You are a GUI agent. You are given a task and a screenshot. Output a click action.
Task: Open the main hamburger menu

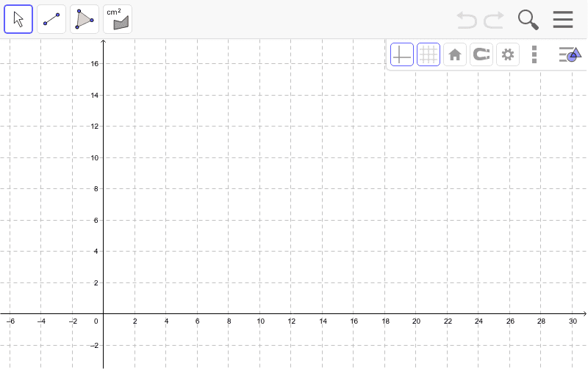pos(563,20)
